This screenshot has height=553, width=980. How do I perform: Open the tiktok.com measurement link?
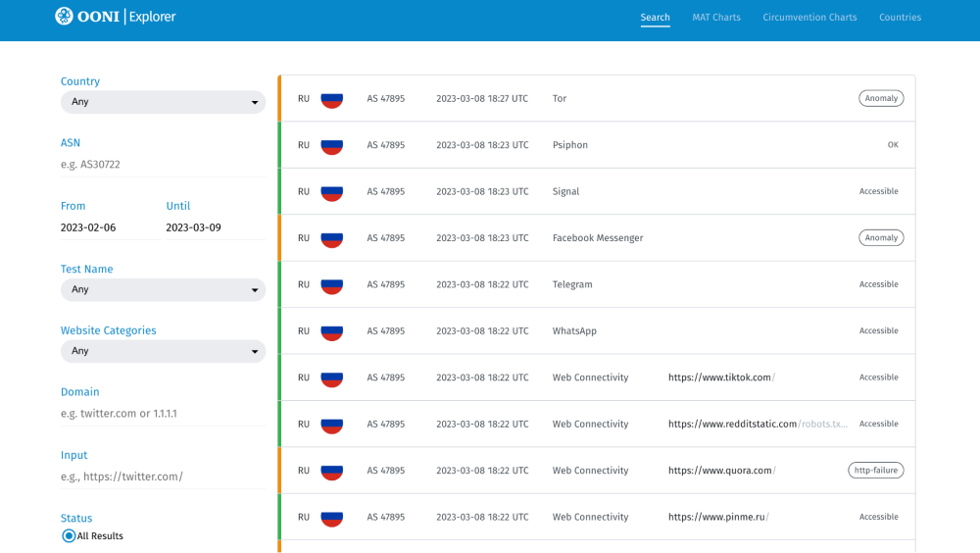click(x=720, y=377)
